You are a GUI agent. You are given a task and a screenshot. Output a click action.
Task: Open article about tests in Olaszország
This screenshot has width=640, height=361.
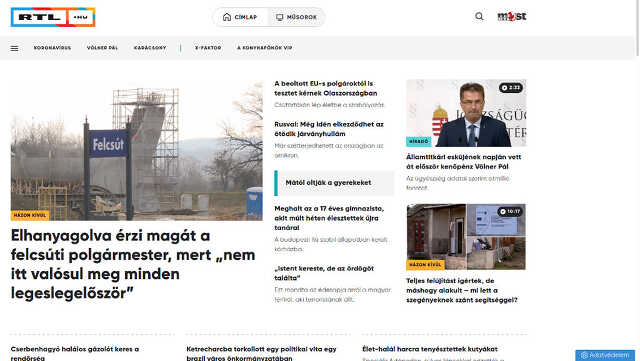click(326, 88)
